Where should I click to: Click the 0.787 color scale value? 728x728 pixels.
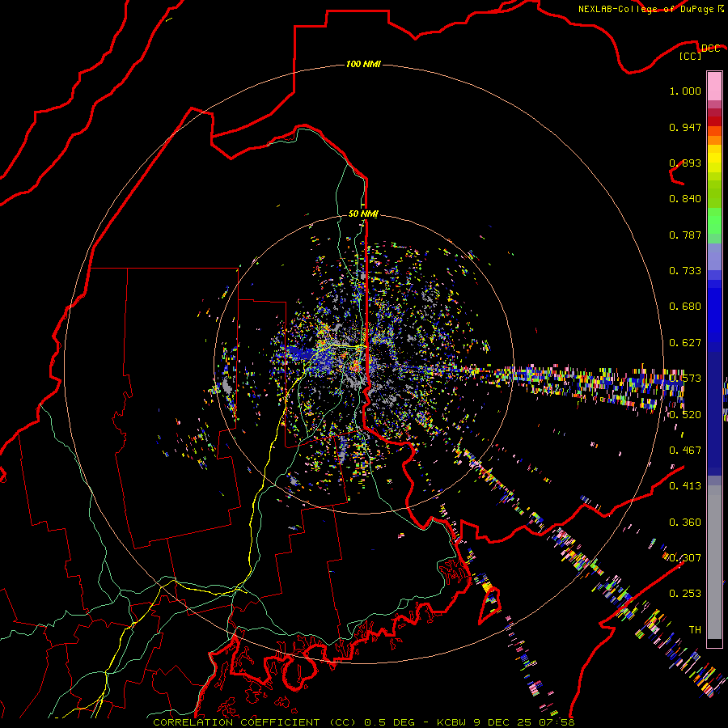pyautogui.click(x=685, y=235)
